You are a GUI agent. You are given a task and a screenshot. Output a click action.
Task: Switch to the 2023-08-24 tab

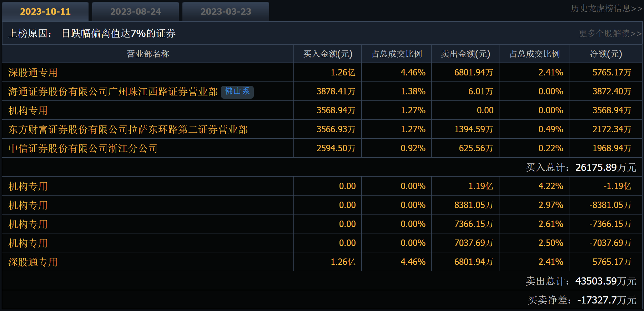click(x=136, y=11)
